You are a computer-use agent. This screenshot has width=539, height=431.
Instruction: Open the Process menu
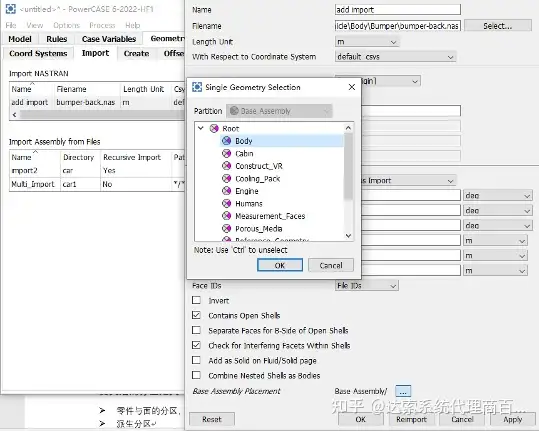(x=102, y=25)
